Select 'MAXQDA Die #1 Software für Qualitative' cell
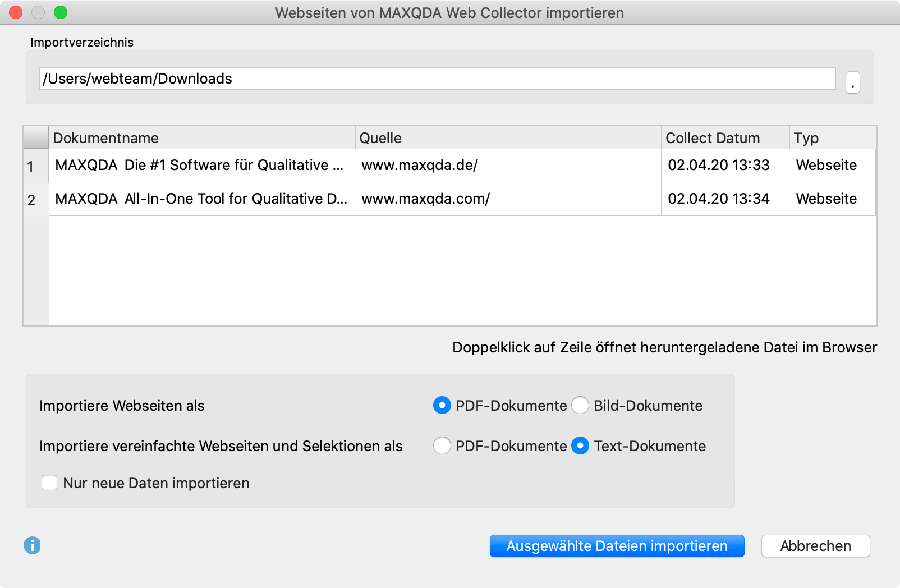The height and width of the screenshot is (588, 900). (202, 166)
